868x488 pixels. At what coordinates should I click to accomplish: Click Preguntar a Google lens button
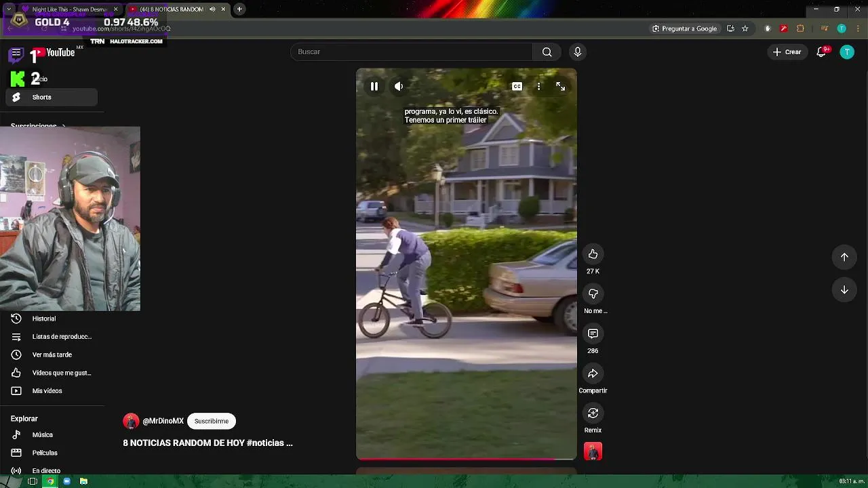point(685,28)
